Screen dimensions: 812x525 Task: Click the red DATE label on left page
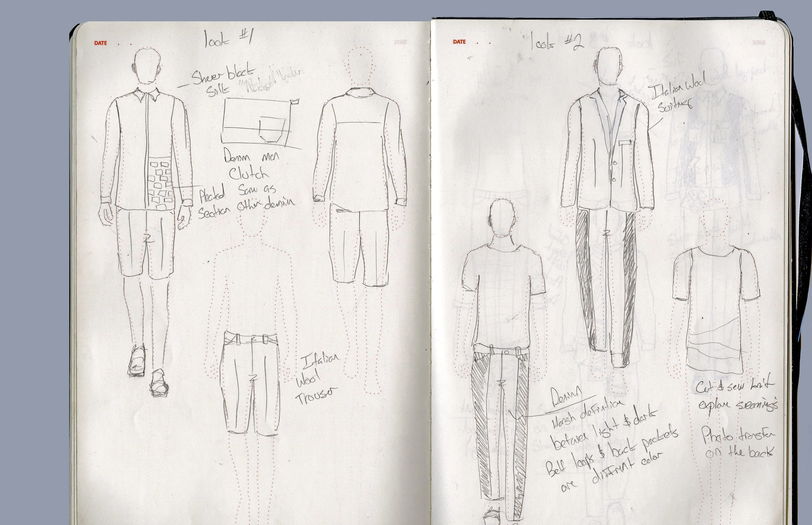point(100,43)
